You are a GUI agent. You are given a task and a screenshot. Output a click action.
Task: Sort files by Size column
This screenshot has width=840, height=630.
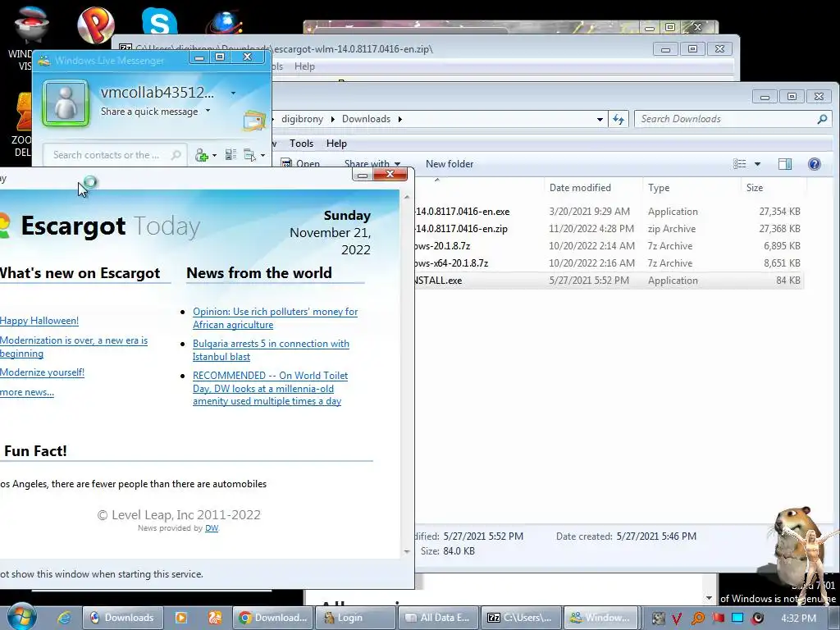pos(774,188)
